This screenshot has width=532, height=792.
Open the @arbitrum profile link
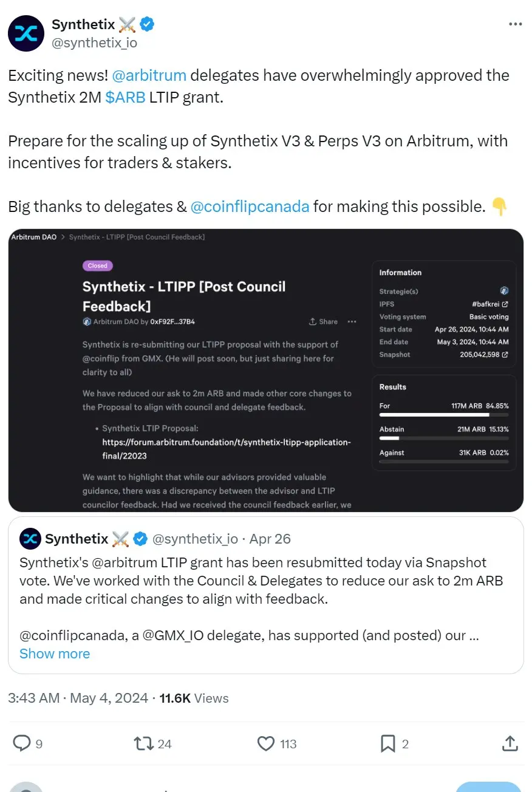coord(149,75)
